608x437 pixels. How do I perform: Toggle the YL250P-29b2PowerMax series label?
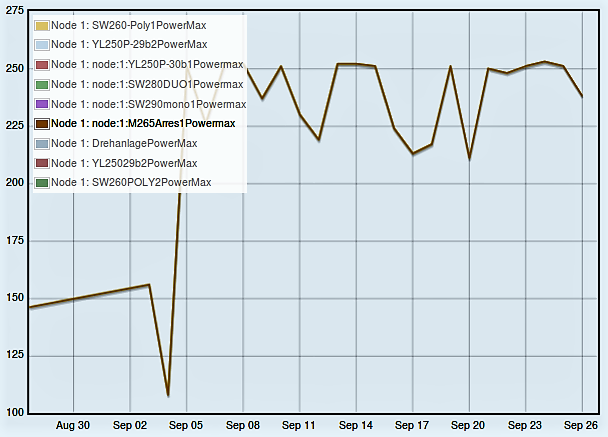(129, 45)
